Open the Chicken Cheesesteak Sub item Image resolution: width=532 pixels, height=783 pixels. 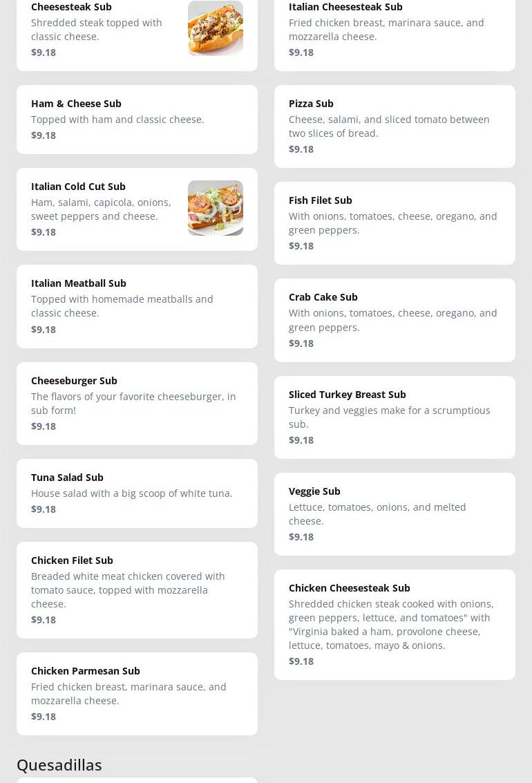(395, 625)
